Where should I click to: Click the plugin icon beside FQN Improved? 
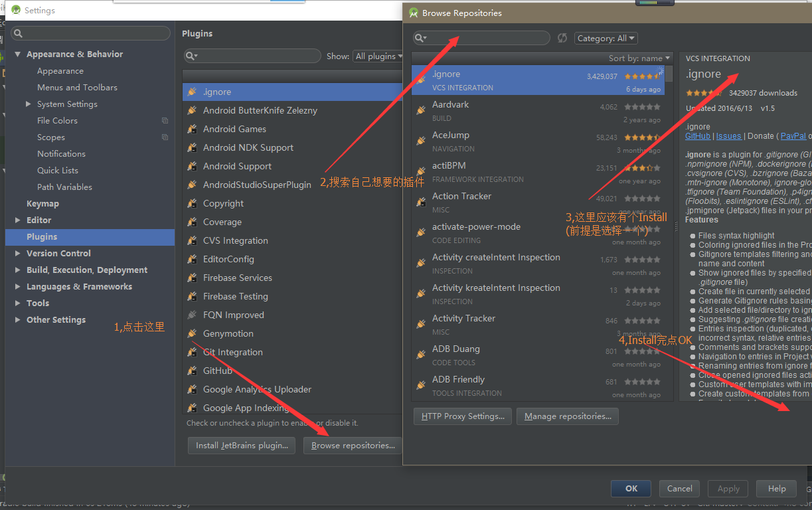click(x=192, y=315)
